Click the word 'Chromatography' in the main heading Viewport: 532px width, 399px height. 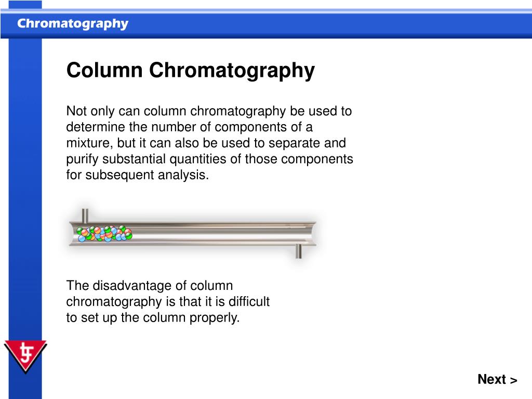click(232, 70)
